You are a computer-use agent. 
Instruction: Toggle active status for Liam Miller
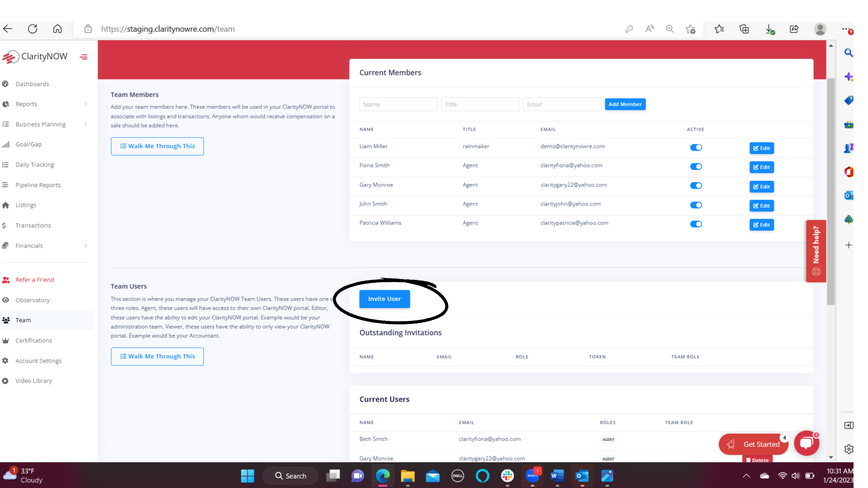pos(696,146)
